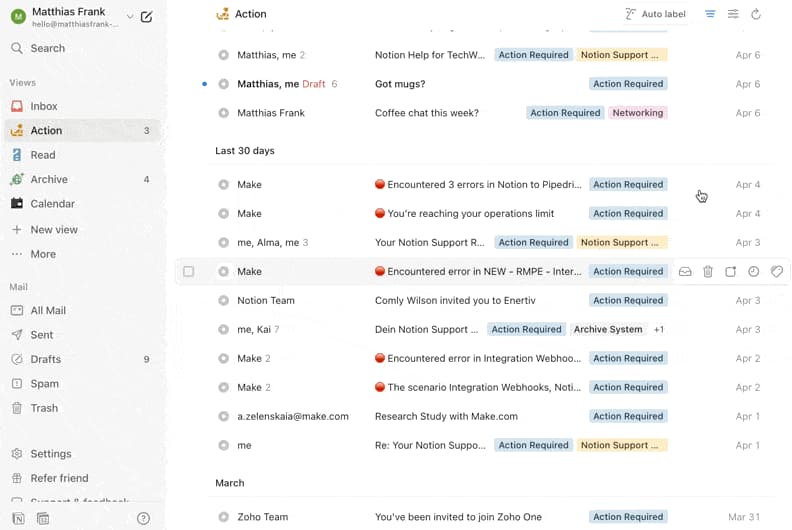Click the help question mark icon
This screenshot has height=530, width=792.
click(143, 518)
